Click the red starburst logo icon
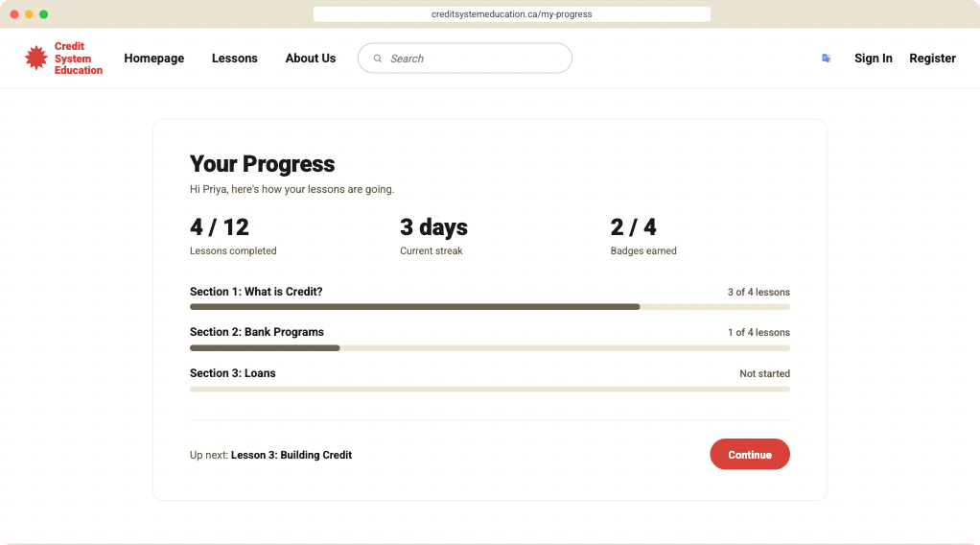This screenshot has height=545, width=980. point(35,59)
